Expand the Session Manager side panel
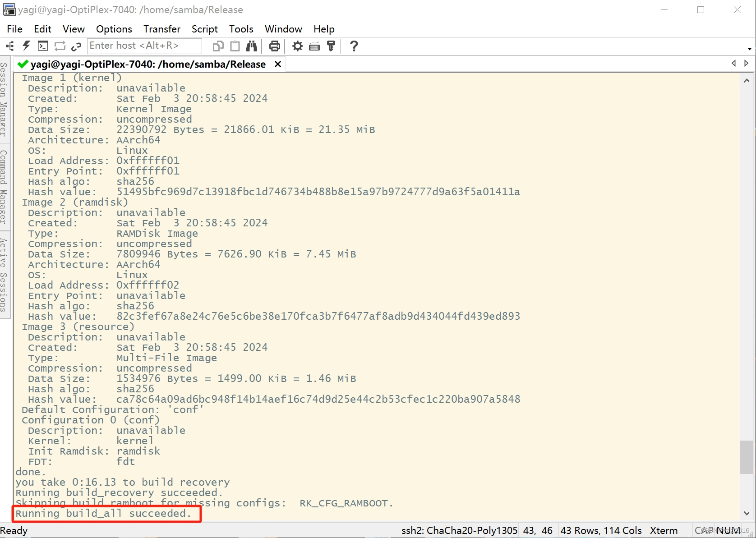The width and height of the screenshot is (756, 538). pos(4,99)
